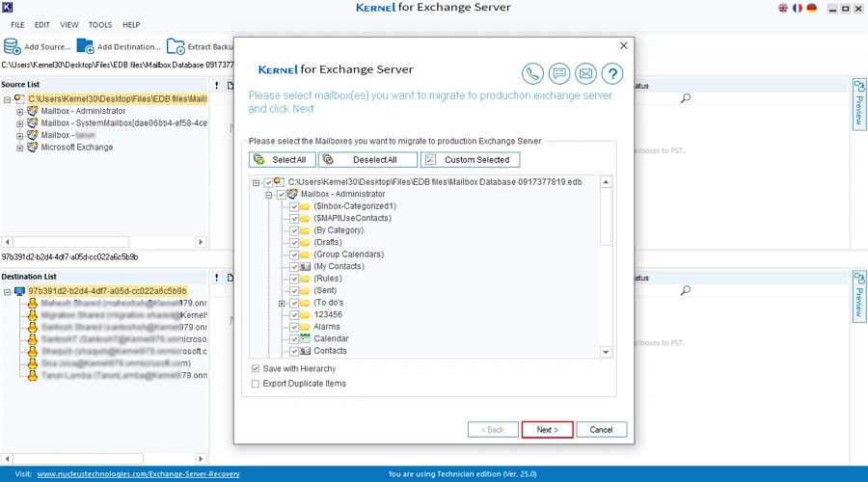The height and width of the screenshot is (482, 868).
Task: Click Source List scroll right arrow
Action: [201, 242]
